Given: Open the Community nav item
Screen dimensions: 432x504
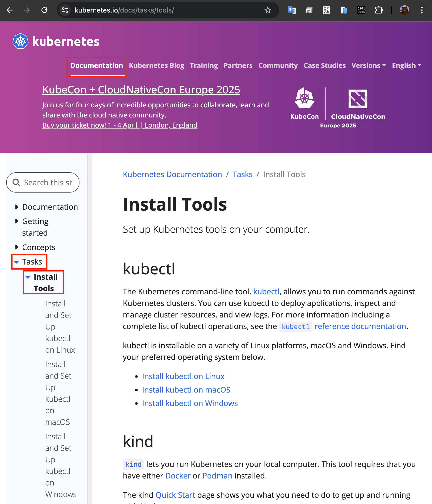Looking at the screenshot, I should pyautogui.click(x=278, y=65).
